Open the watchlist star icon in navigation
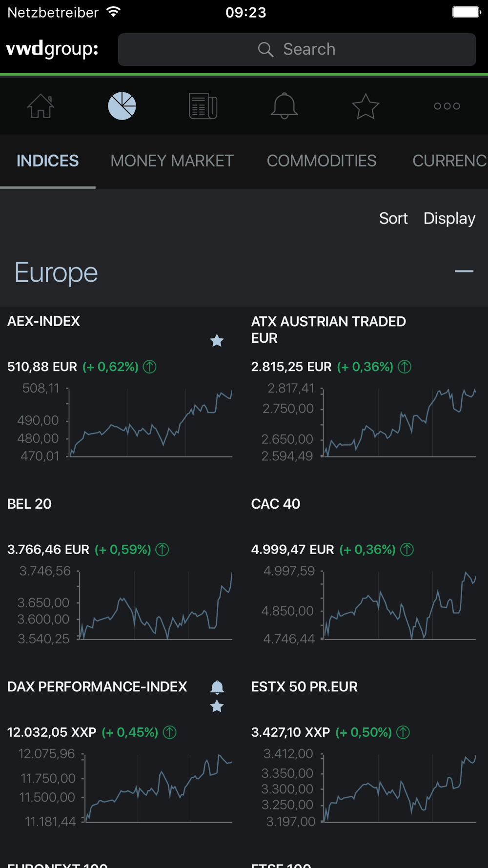This screenshot has width=488, height=868. (x=366, y=106)
